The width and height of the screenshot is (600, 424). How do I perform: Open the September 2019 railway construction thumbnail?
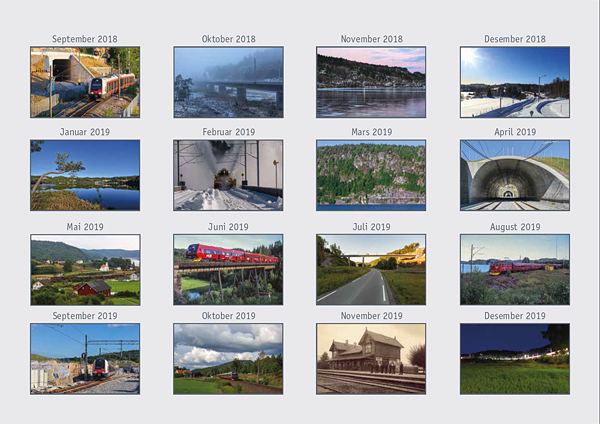point(85,359)
